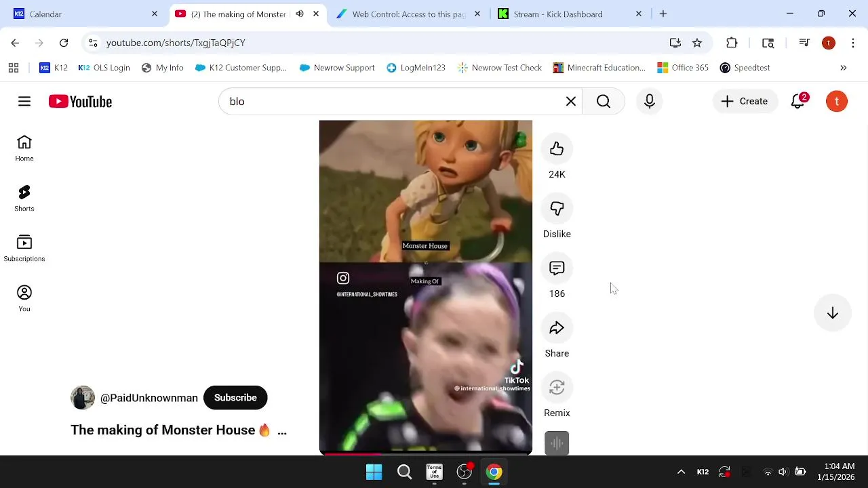Screen dimensions: 868x488
Task: Open the Newrow Support bookmark
Action: tap(337, 68)
